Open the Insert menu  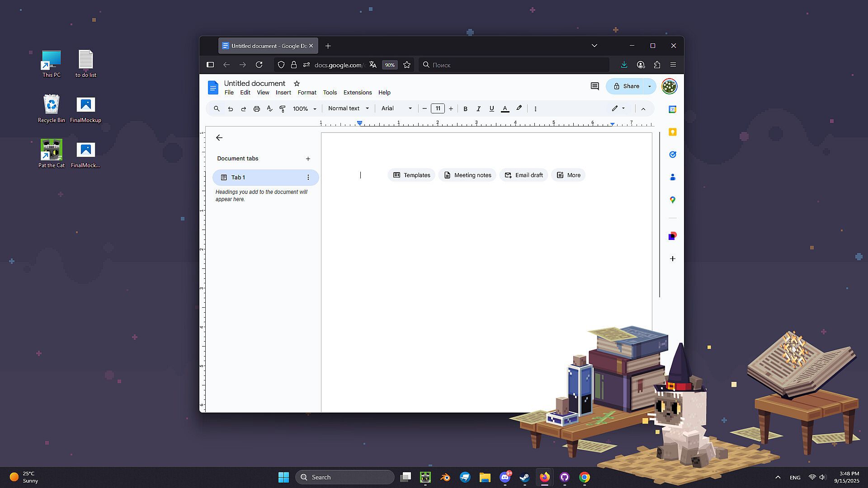click(x=283, y=93)
